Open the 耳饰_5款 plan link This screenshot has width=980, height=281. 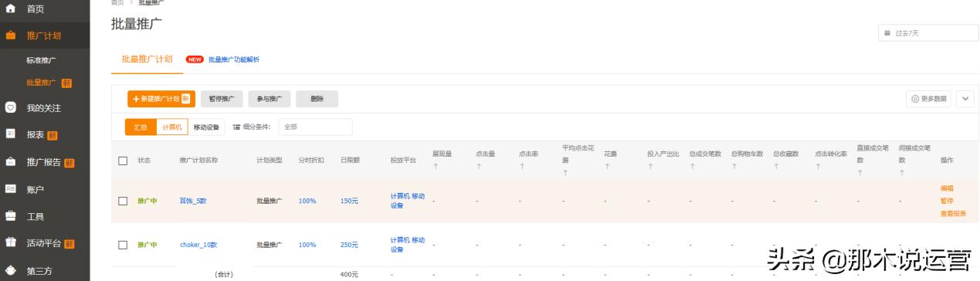[x=193, y=201]
